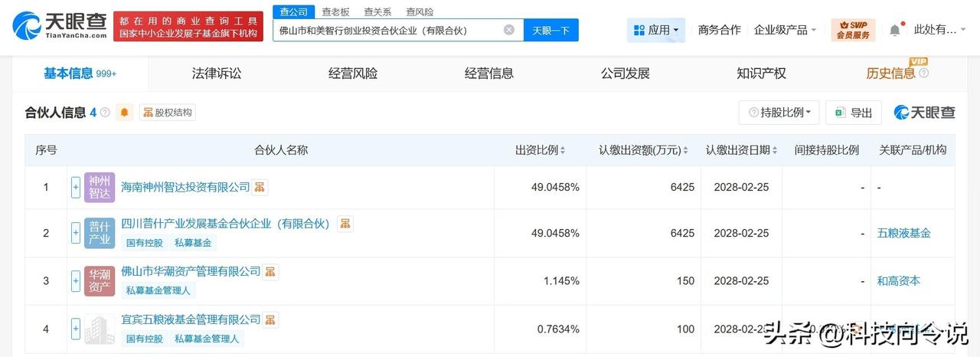
Task: Switch to 查公司 search tab
Action: (293, 11)
